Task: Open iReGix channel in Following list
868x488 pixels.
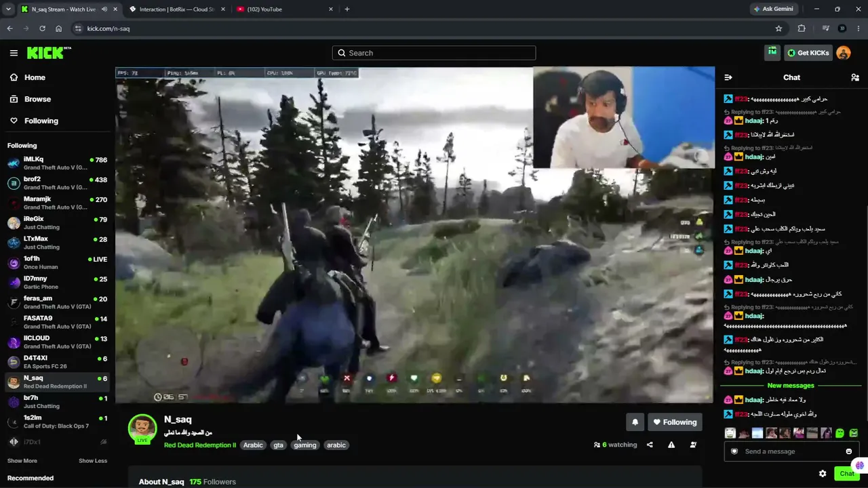Action: [x=57, y=223]
